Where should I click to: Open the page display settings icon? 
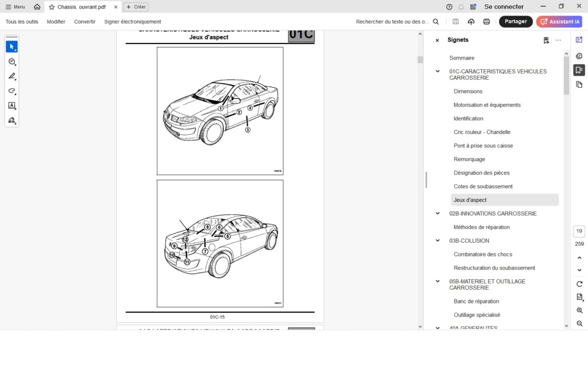pos(579,297)
